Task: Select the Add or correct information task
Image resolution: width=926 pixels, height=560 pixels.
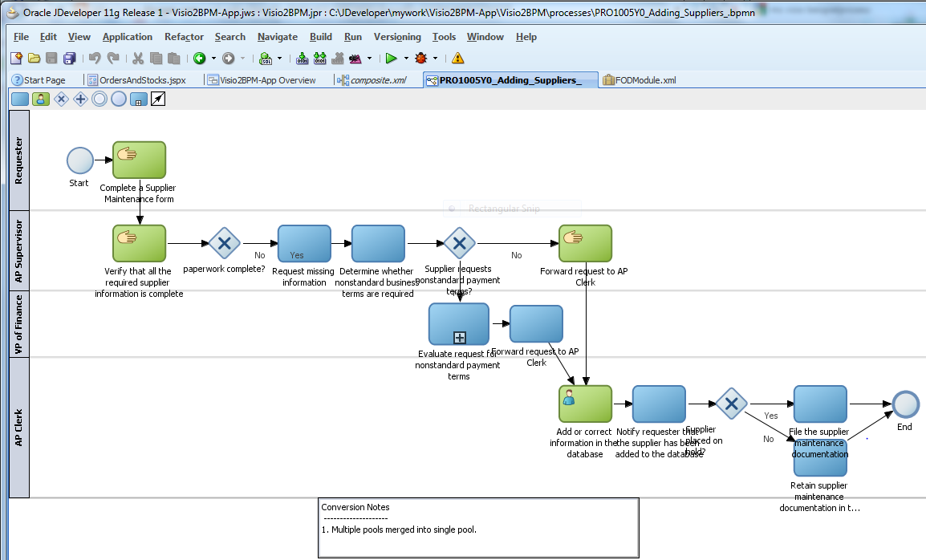Action: tap(585, 404)
